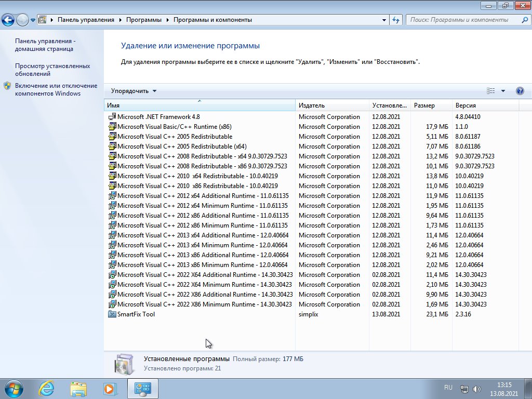Click icon of Microsoft .NET Framework 4.8

[x=112, y=117]
